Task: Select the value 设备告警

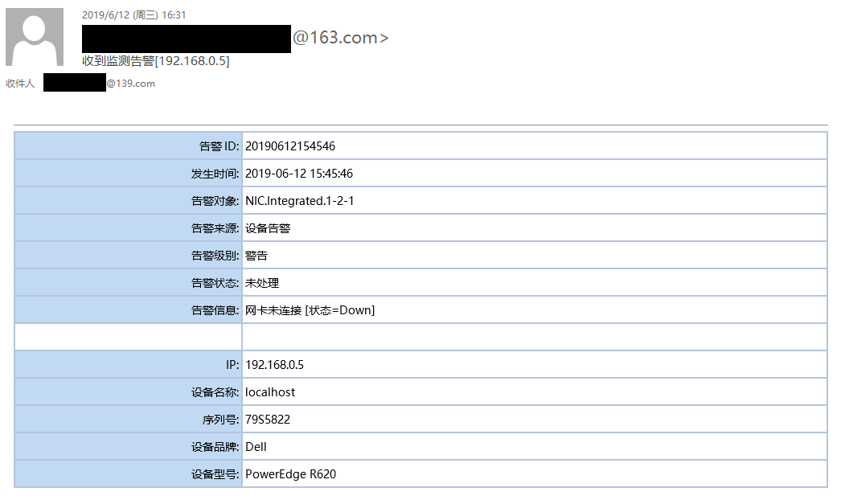Action: pos(268,228)
